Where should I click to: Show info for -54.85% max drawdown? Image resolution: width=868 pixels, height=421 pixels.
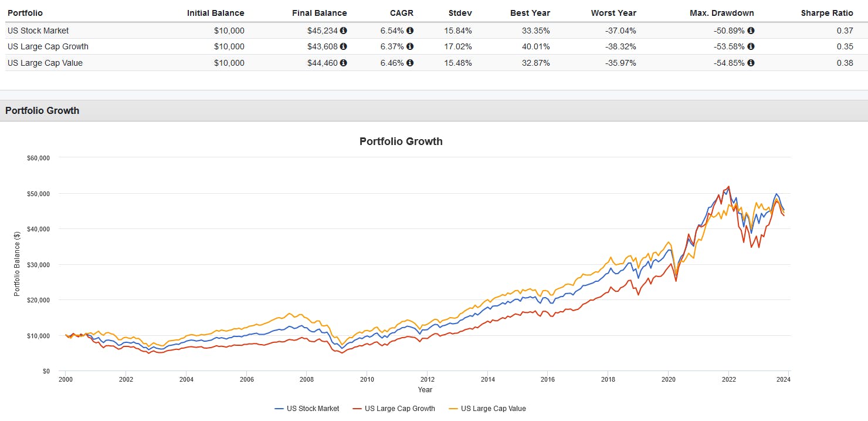(x=751, y=63)
